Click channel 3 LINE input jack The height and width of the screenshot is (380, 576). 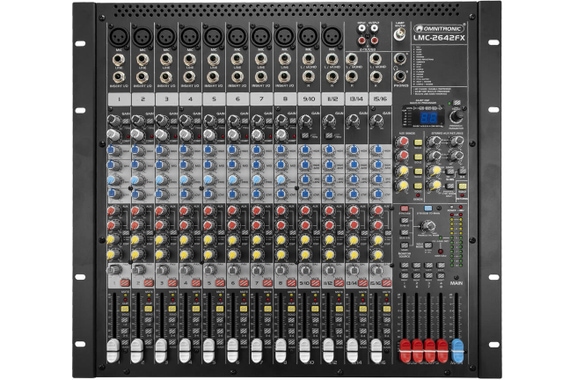pyautogui.click(x=166, y=60)
